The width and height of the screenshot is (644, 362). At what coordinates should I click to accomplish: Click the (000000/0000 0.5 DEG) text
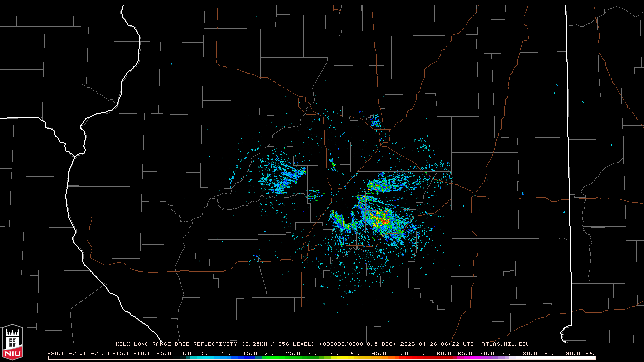[x=358, y=344]
